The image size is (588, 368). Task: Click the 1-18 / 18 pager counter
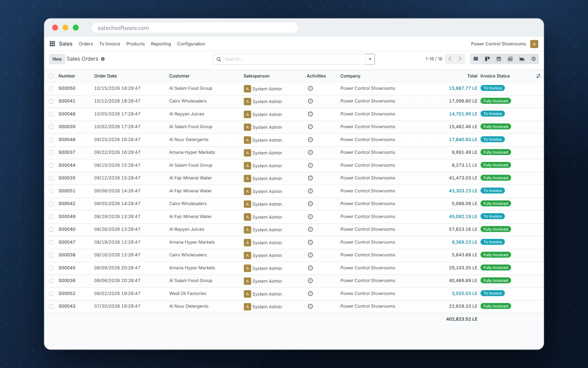tap(434, 59)
